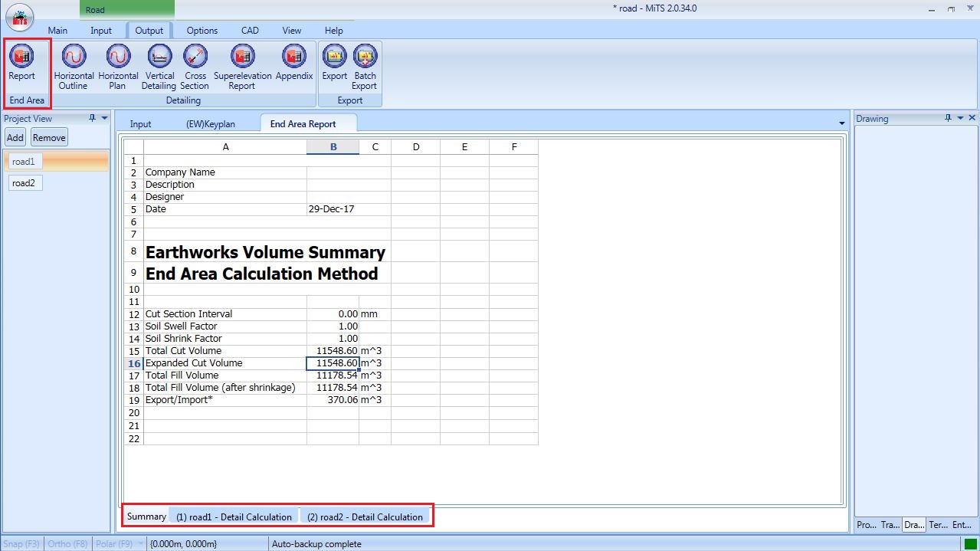Screen dimensions: 980x551
Task: Click the Auto-backup complete status message
Action: [316, 544]
